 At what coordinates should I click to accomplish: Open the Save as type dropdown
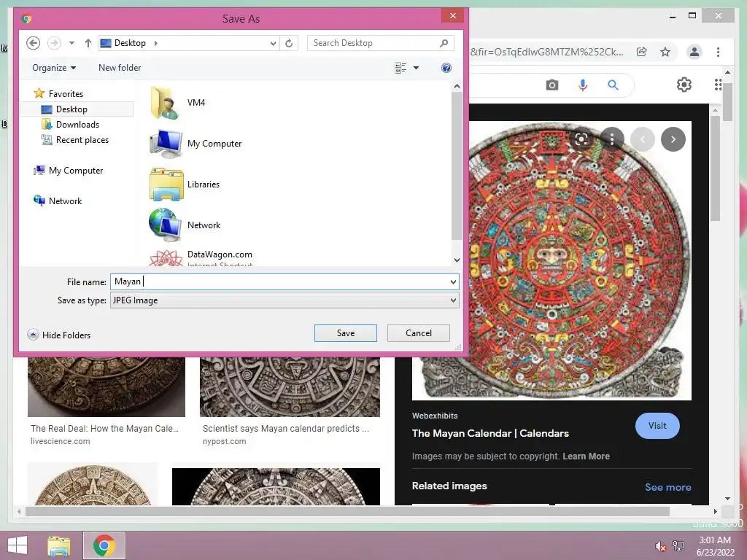point(285,300)
